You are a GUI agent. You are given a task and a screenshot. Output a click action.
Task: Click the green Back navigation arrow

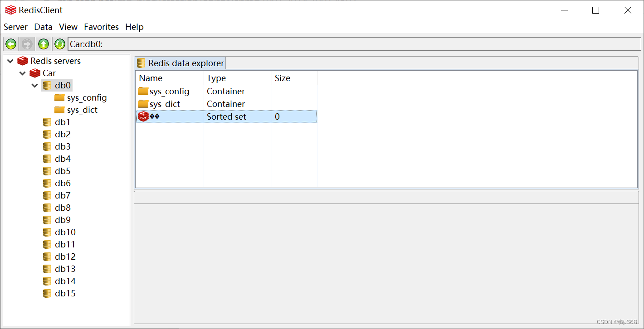pyautogui.click(x=11, y=44)
